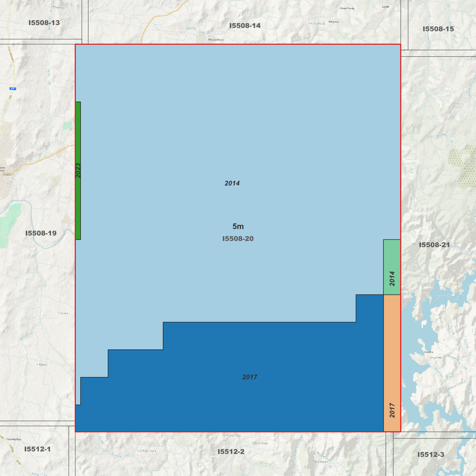Select the orange 2017 strip region
The image size is (476, 476).
[392, 363]
